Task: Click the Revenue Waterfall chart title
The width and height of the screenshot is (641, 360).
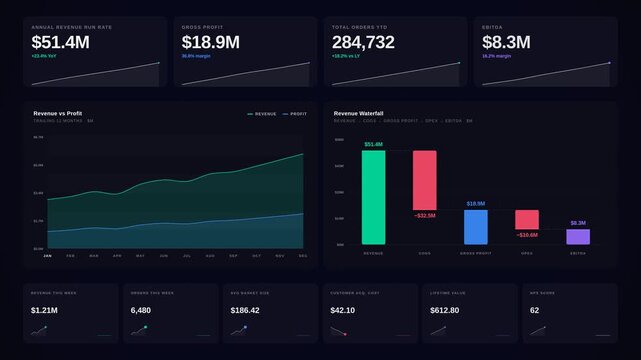Action: click(x=359, y=114)
